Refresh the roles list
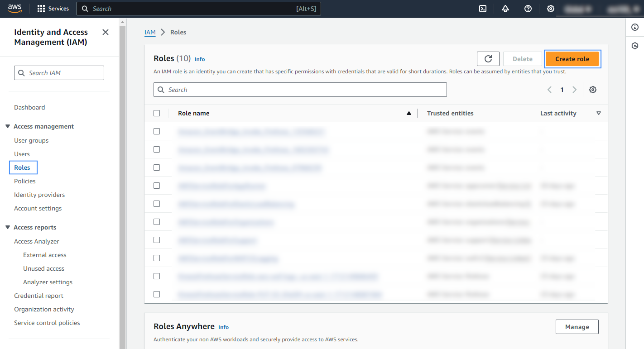The height and width of the screenshot is (349, 644). (488, 59)
